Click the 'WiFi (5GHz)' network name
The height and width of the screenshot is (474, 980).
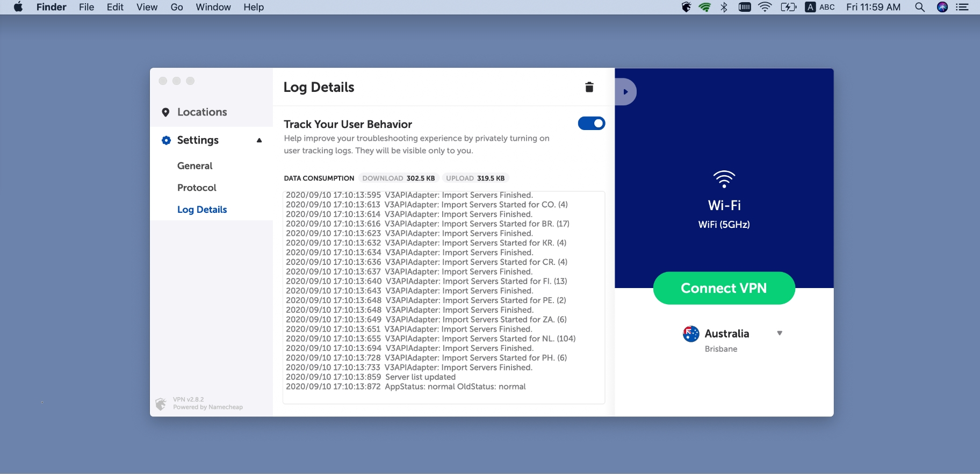[724, 225]
